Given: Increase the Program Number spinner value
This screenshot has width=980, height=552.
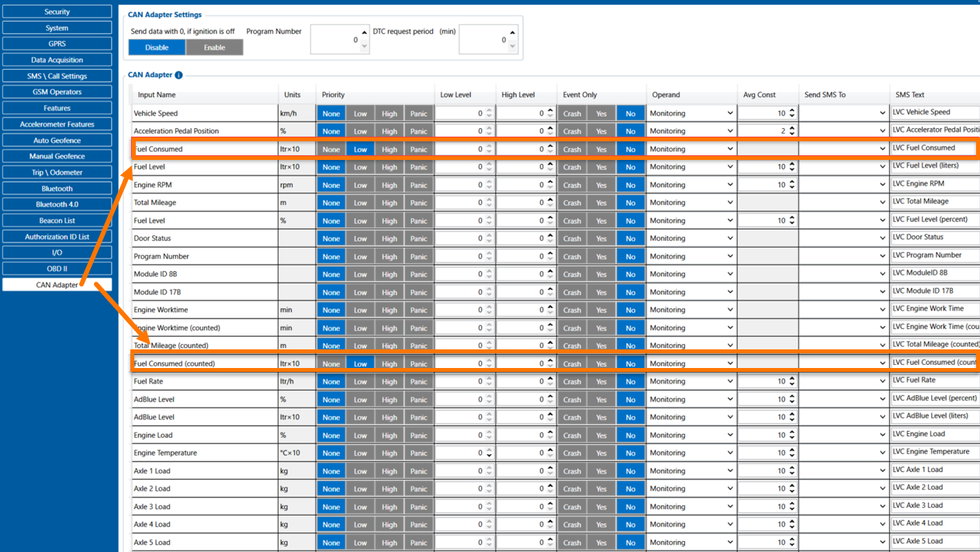Looking at the screenshot, I should point(364,33).
